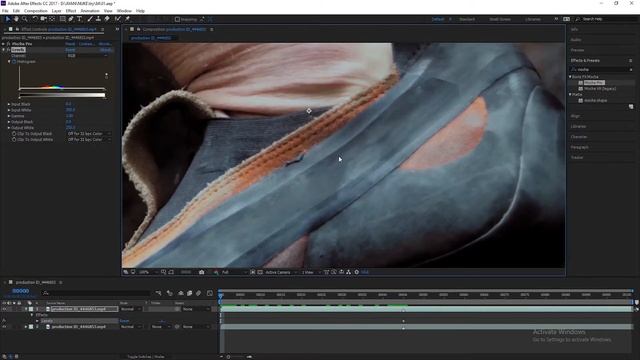The height and width of the screenshot is (360, 640).
Task: Select the Rotation tool
Action: [x=35, y=19]
